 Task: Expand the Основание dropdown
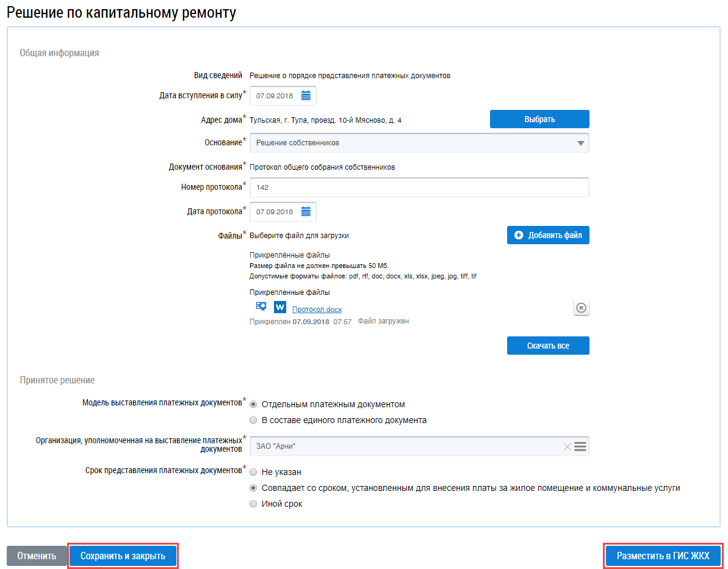[x=580, y=143]
